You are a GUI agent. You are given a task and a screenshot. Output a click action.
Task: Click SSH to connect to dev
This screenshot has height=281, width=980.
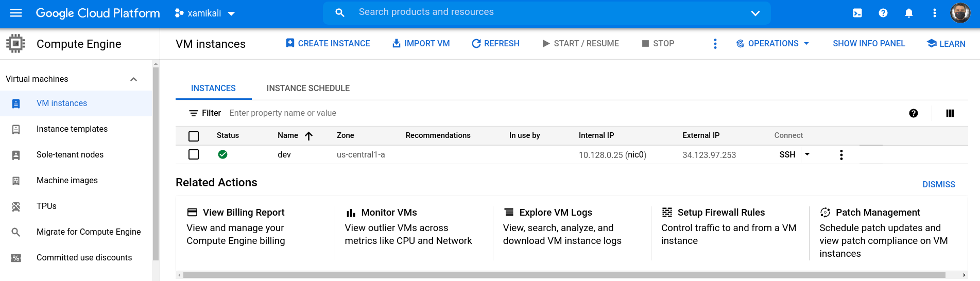pos(787,154)
